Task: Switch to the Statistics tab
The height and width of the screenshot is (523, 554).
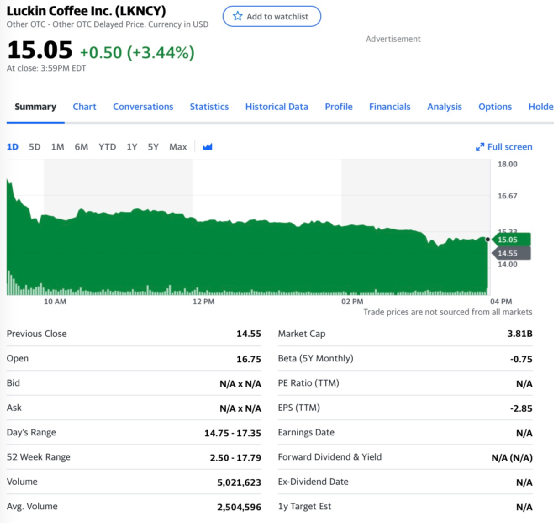Action: (209, 107)
